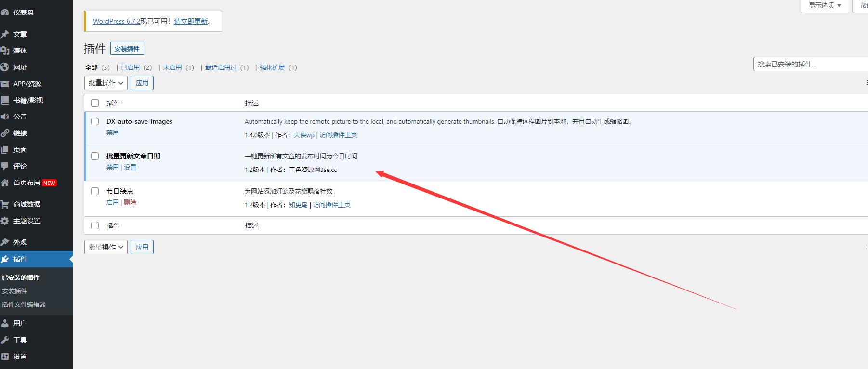Open the top 批量操作 bulk actions dropdown
868x369 pixels.
(x=106, y=83)
